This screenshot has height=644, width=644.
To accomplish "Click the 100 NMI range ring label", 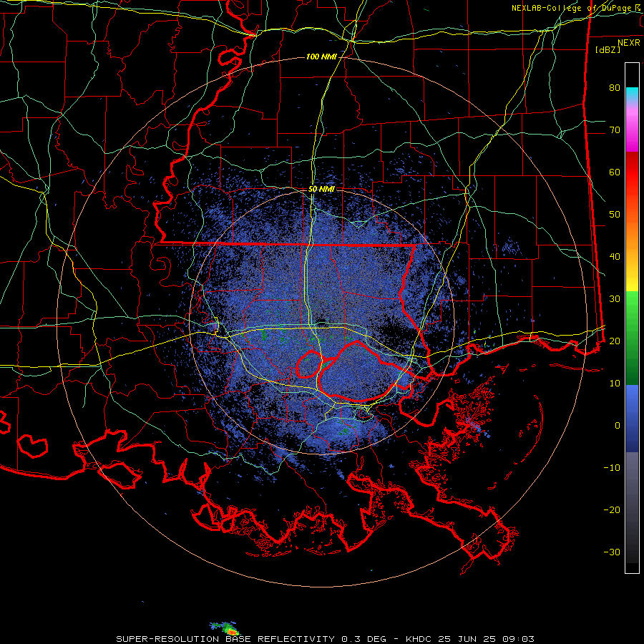I will (x=321, y=57).
